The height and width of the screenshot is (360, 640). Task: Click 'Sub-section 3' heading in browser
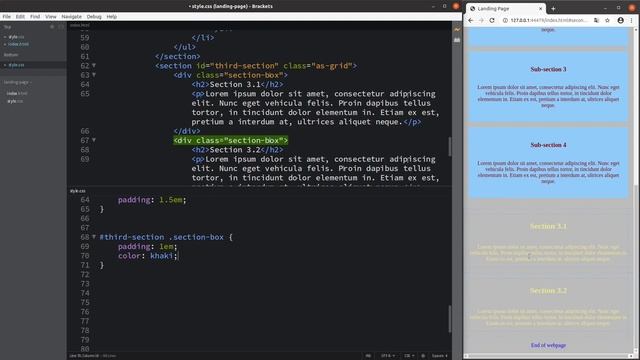tap(548, 69)
